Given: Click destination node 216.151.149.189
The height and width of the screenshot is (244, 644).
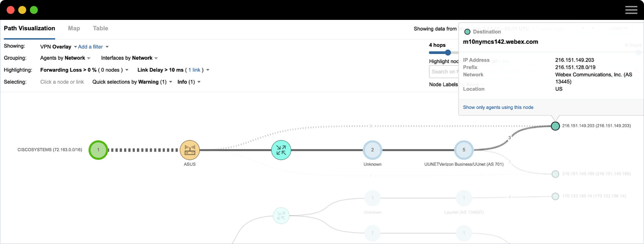Looking at the screenshot, I should click(555, 174).
